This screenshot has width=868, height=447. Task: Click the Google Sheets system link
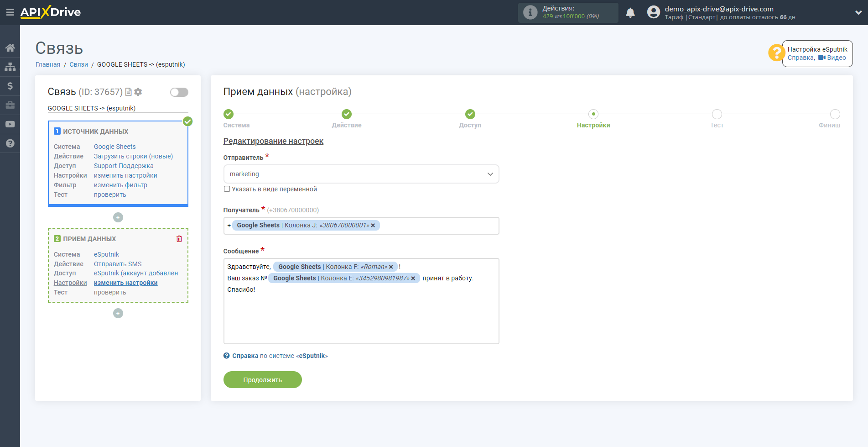click(115, 147)
